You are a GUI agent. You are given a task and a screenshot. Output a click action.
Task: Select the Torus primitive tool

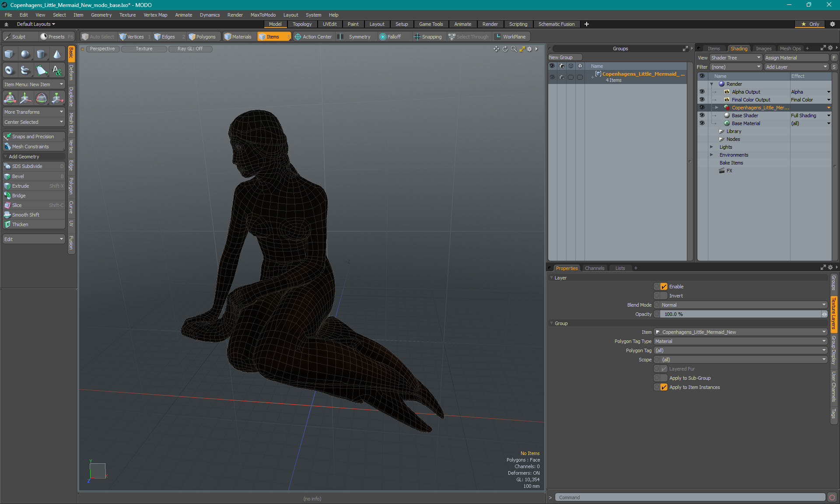point(10,70)
